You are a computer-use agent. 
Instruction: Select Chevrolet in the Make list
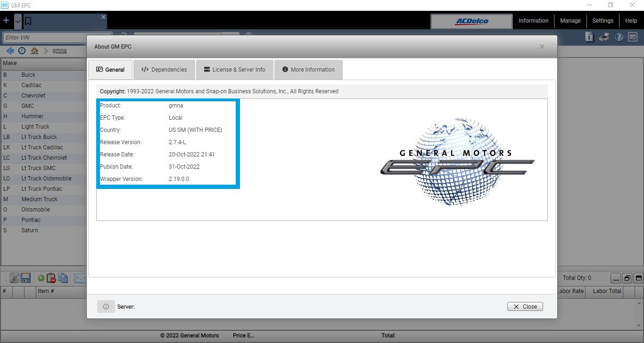click(x=44, y=96)
